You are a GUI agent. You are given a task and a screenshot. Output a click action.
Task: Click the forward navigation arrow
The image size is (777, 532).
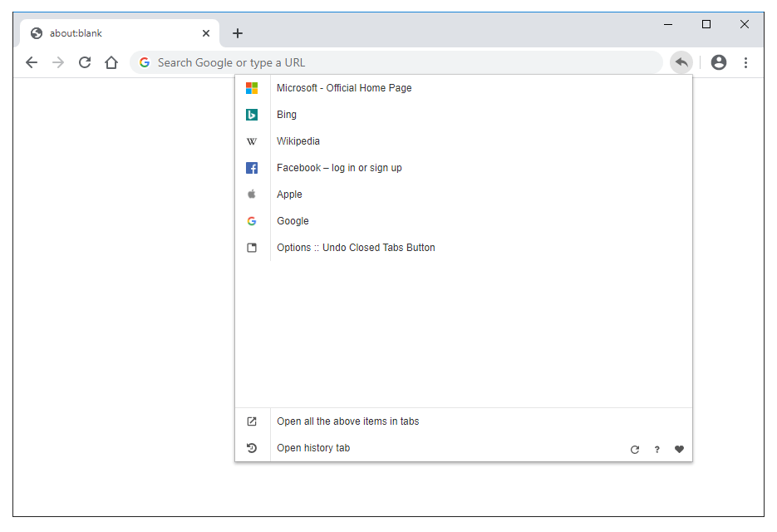(58, 62)
